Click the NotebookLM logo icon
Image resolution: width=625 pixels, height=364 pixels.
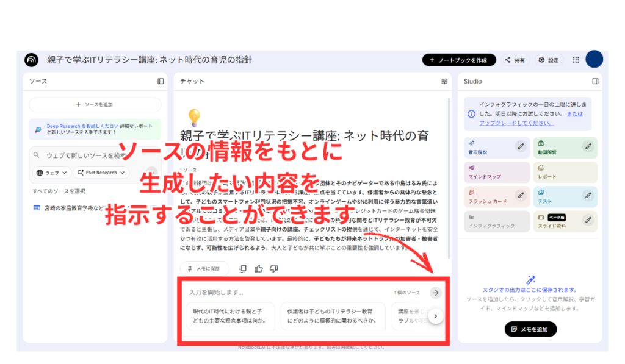31,60
